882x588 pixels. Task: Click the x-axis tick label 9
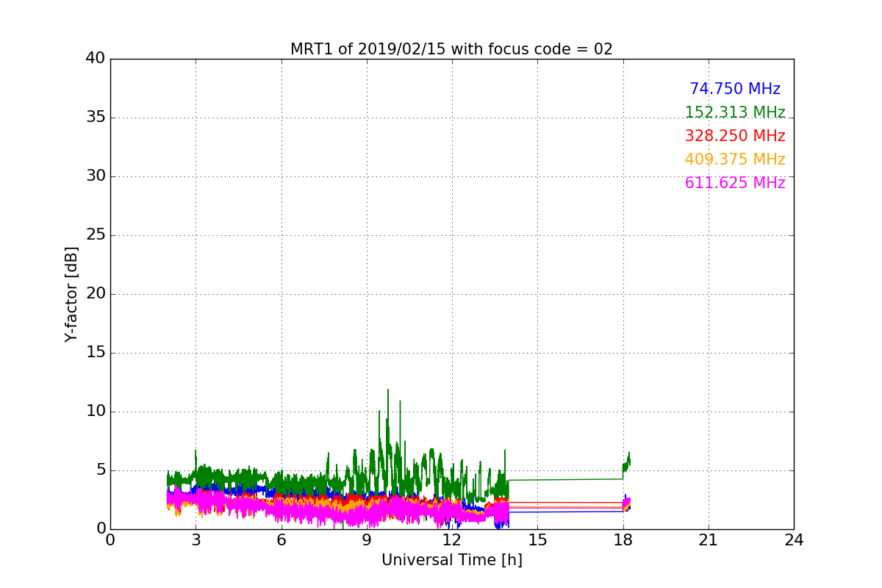[x=367, y=540]
